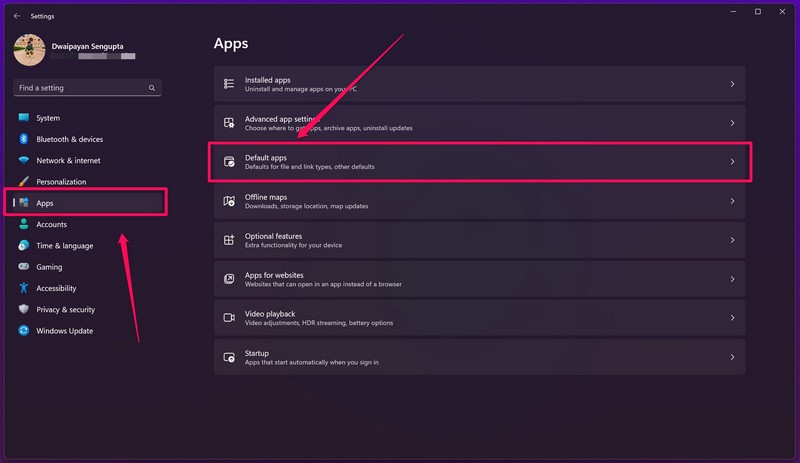
Task: Click the Windows Update icon
Action: pyautogui.click(x=23, y=331)
